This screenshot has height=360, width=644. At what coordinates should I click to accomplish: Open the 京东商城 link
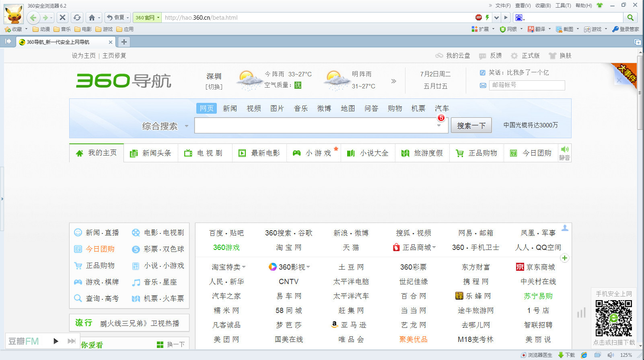(536, 267)
